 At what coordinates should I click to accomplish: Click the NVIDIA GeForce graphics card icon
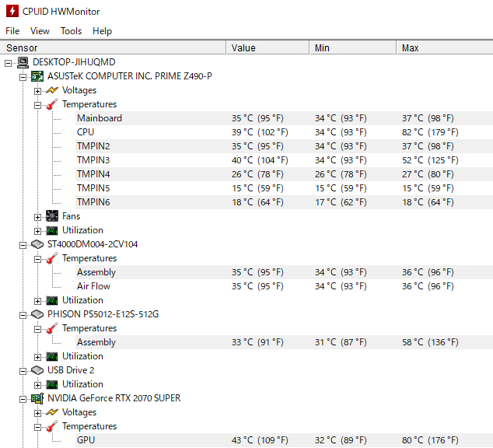click(x=37, y=398)
